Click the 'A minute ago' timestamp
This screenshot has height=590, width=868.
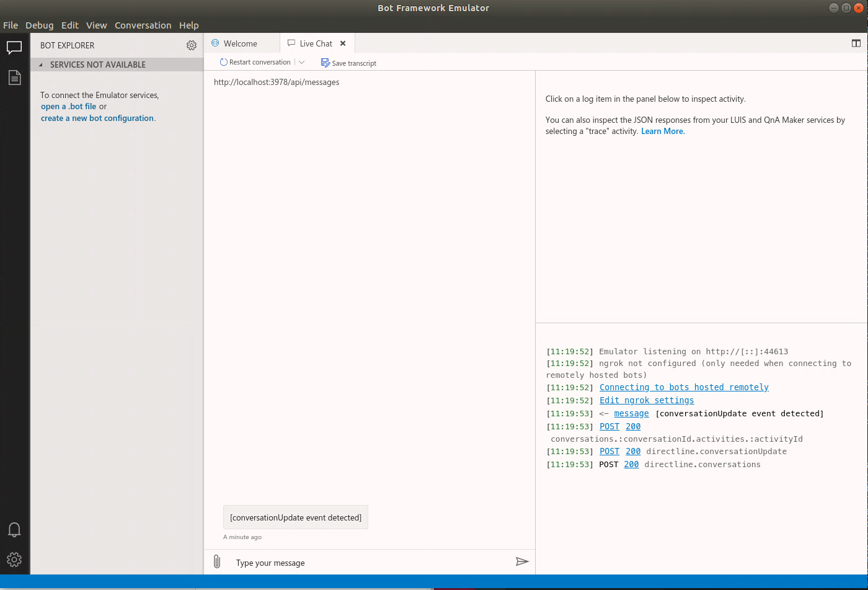[242, 537]
